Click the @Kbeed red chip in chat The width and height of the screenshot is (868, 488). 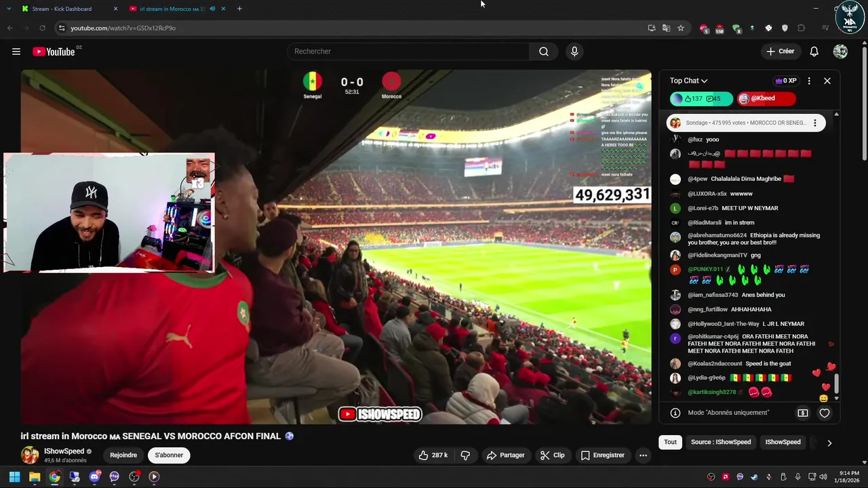(x=766, y=99)
